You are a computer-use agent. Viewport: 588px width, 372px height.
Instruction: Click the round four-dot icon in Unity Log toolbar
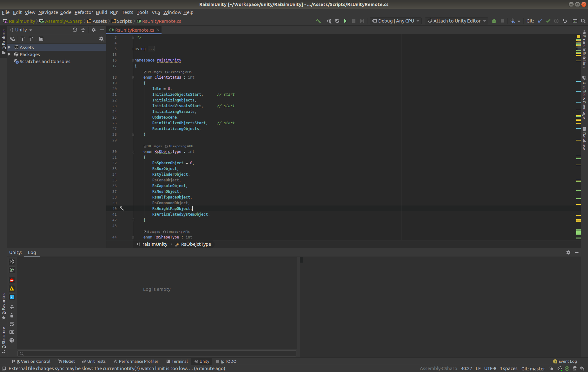pyautogui.click(x=12, y=340)
